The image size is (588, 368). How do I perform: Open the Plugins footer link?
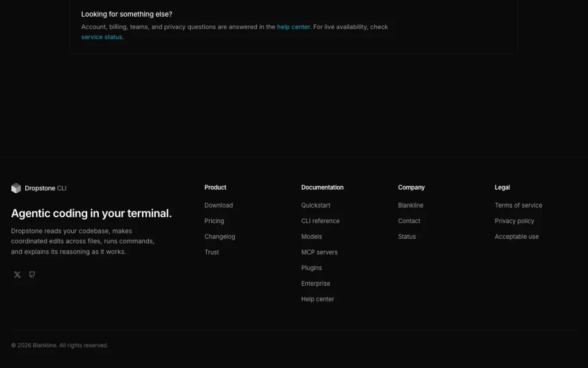coord(311,268)
